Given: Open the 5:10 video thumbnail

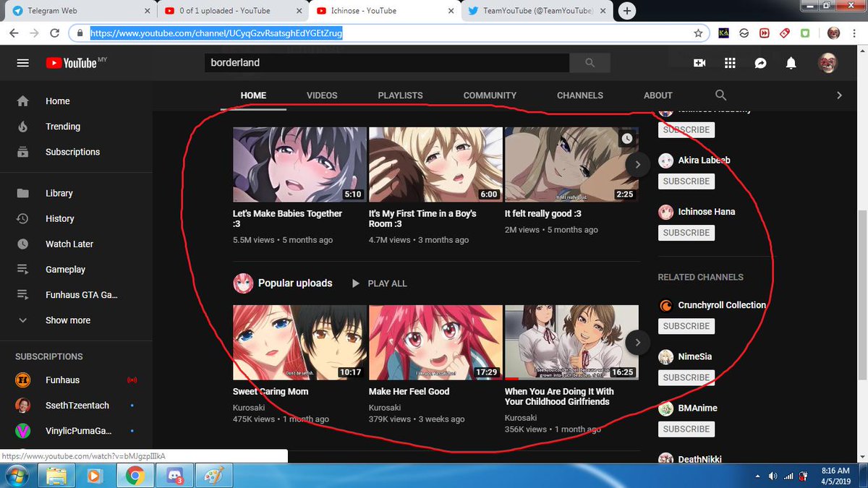Looking at the screenshot, I should click(x=299, y=164).
